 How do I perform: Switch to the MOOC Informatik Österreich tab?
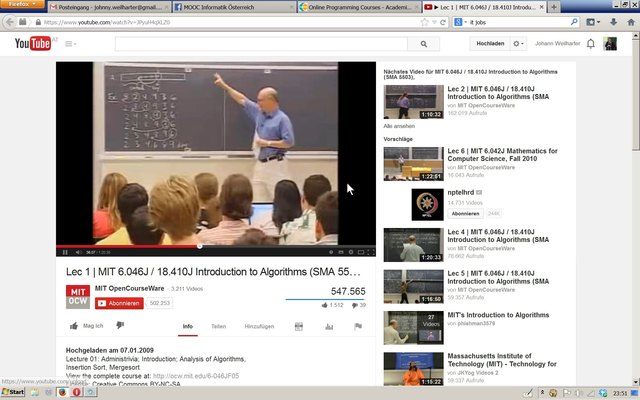[234, 7]
